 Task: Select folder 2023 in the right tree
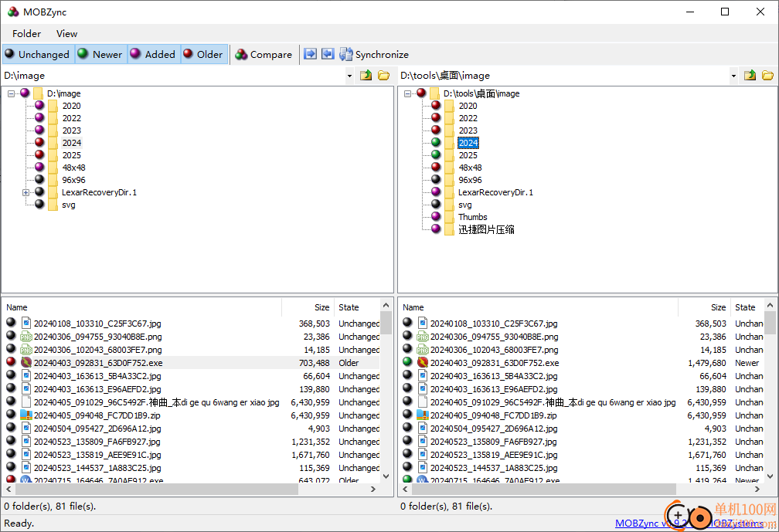(468, 130)
